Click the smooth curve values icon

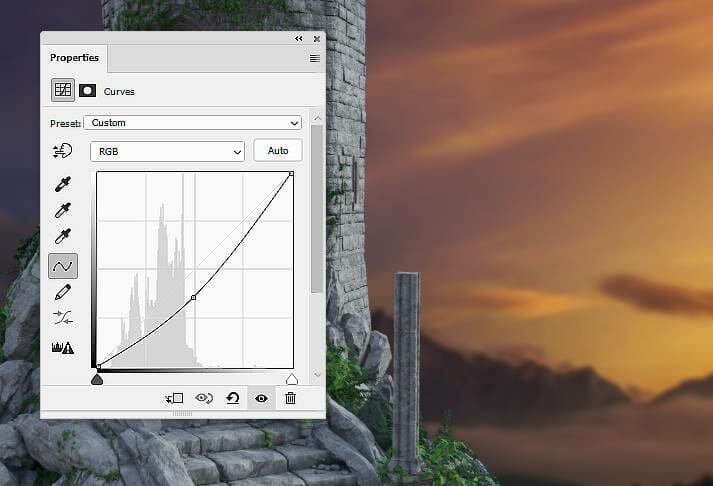63,318
